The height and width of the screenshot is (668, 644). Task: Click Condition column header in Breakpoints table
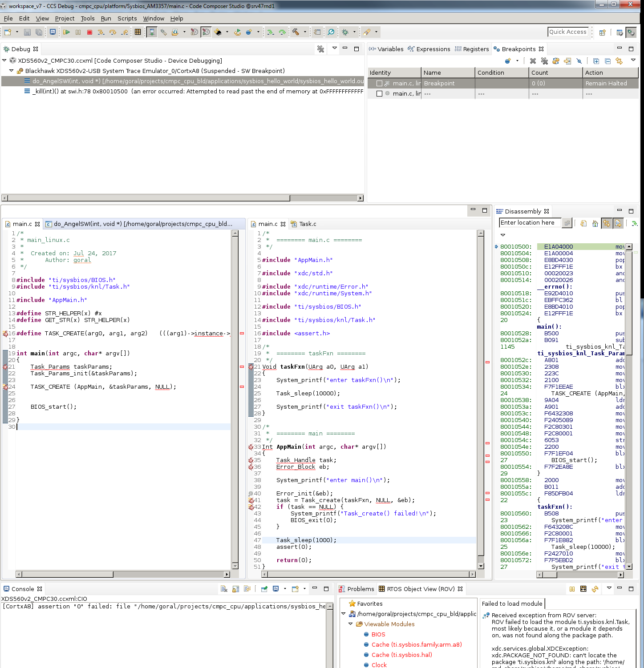pyautogui.click(x=502, y=72)
